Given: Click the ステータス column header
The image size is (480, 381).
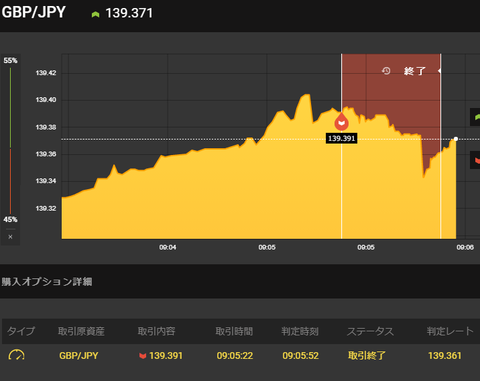Looking at the screenshot, I should (x=370, y=331).
